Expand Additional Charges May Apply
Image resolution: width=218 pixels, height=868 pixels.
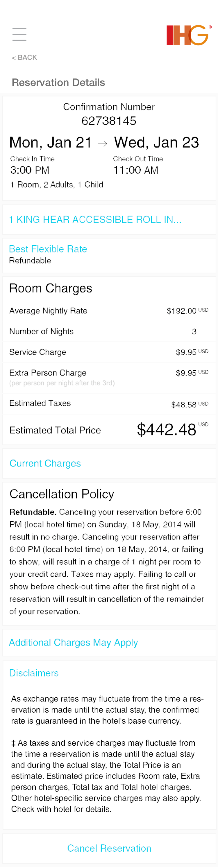tap(74, 643)
